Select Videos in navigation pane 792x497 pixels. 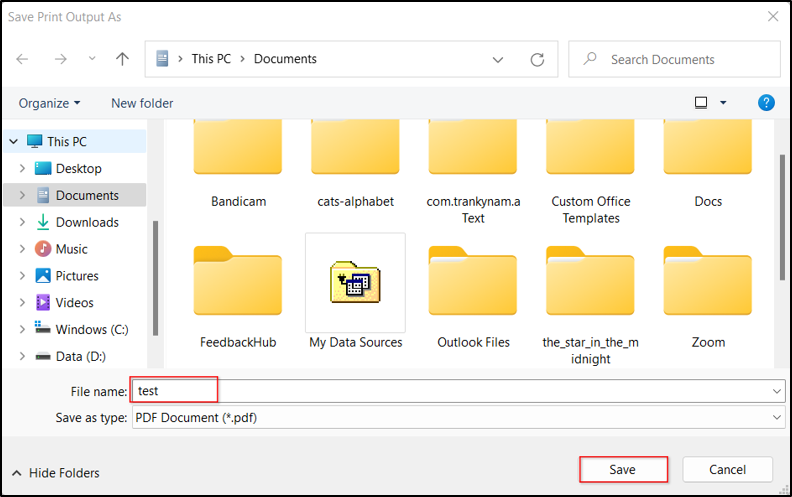point(74,303)
